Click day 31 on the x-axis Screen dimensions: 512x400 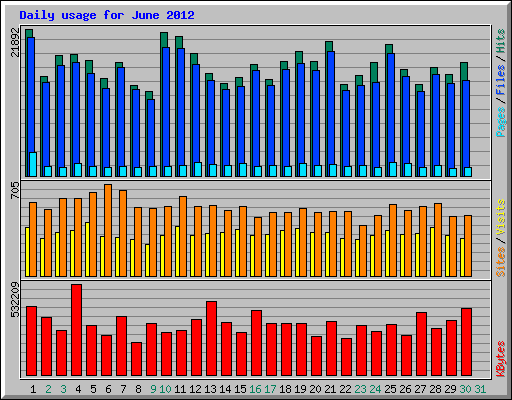pos(480,389)
